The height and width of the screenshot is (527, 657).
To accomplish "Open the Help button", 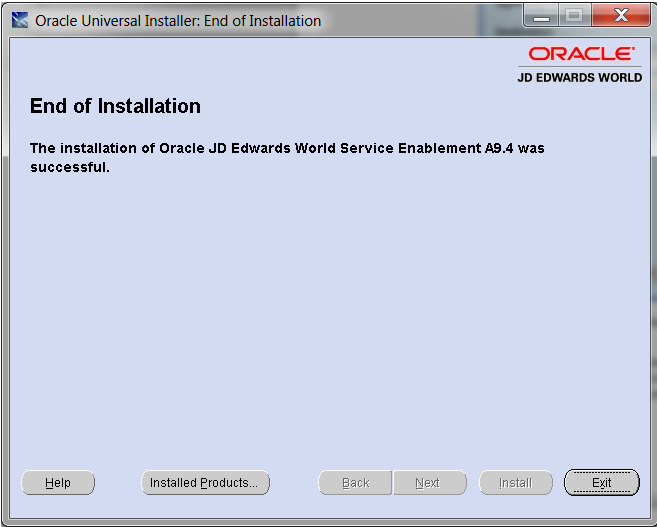I will 58,483.
